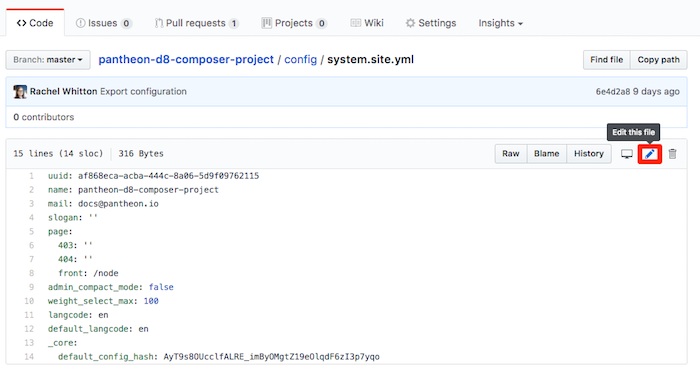700x377 pixels.
Task: Click Rachel Whitton's avatar image
Action: (20, 92)
